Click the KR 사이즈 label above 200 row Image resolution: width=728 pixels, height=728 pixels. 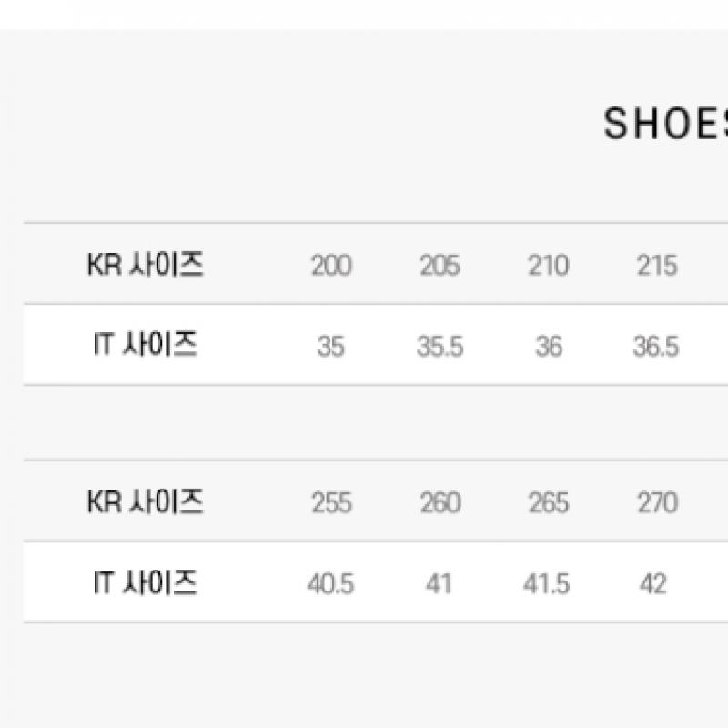click(146, 265)
